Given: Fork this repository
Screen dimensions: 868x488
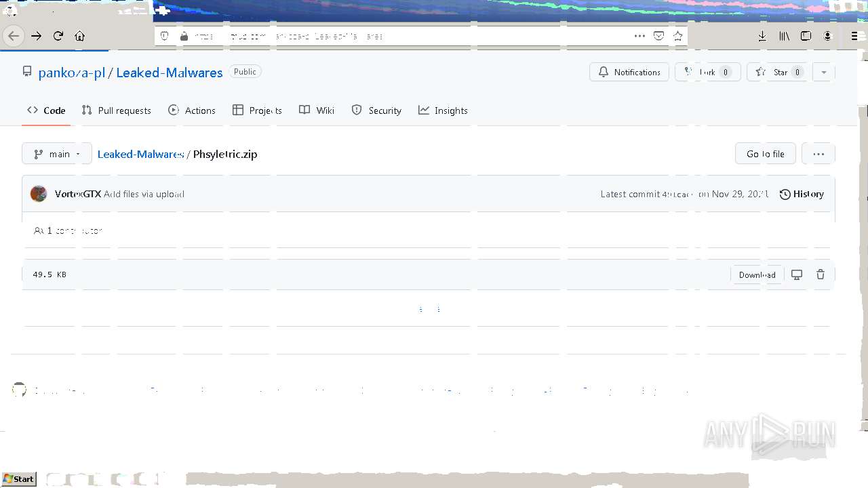Looking at the screenshot, I should coord(707,72).
